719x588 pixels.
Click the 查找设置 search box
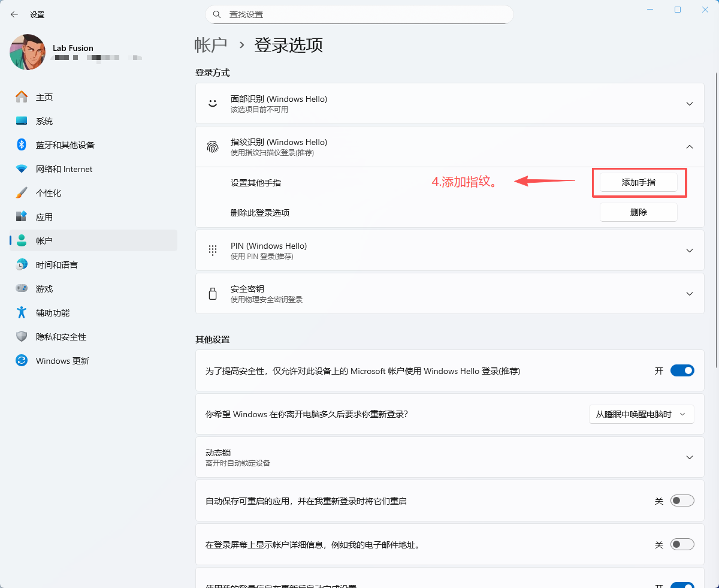point(359,14)
